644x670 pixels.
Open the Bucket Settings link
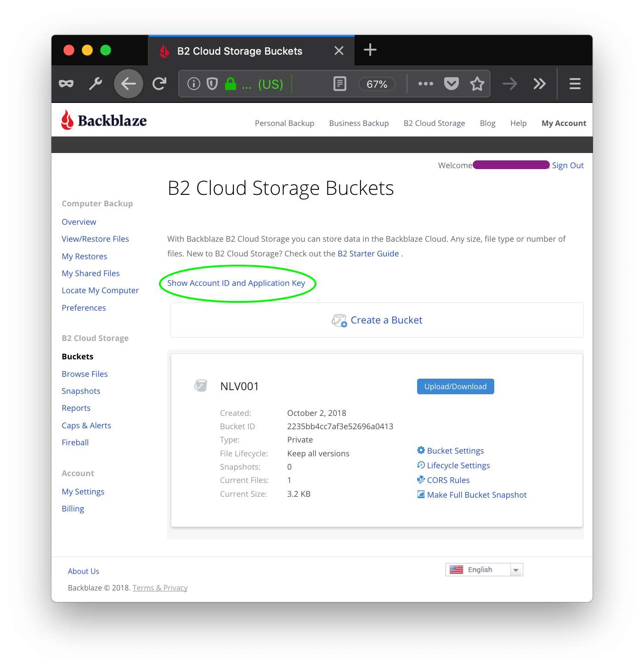coord(456,451)
